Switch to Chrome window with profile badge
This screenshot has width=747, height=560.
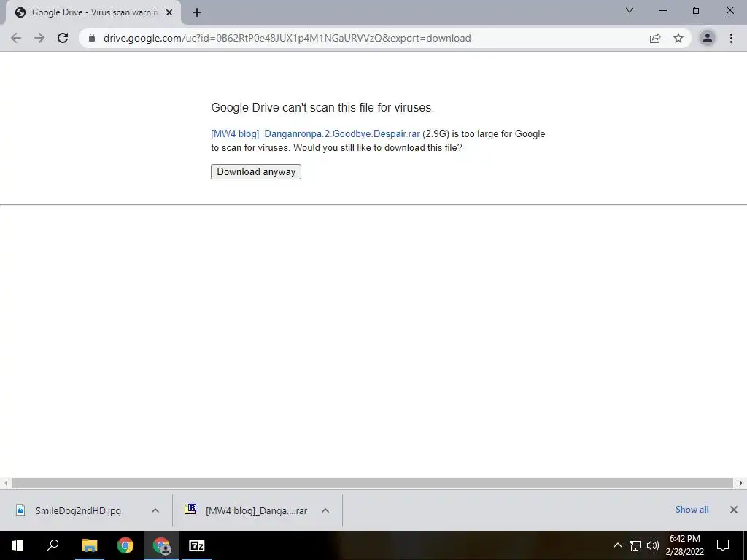point(161,545)
